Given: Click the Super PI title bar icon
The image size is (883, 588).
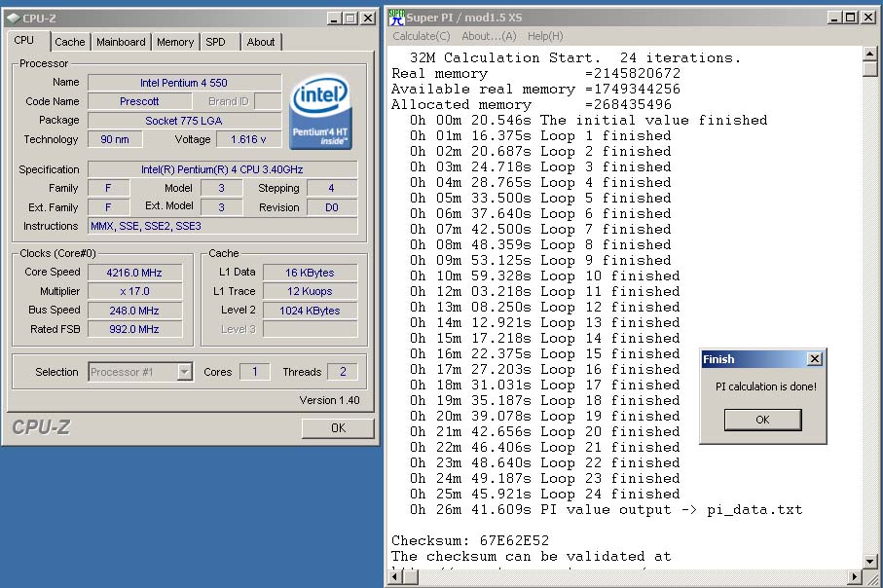Looking at the screenshot, I should (x=396, y=18).
